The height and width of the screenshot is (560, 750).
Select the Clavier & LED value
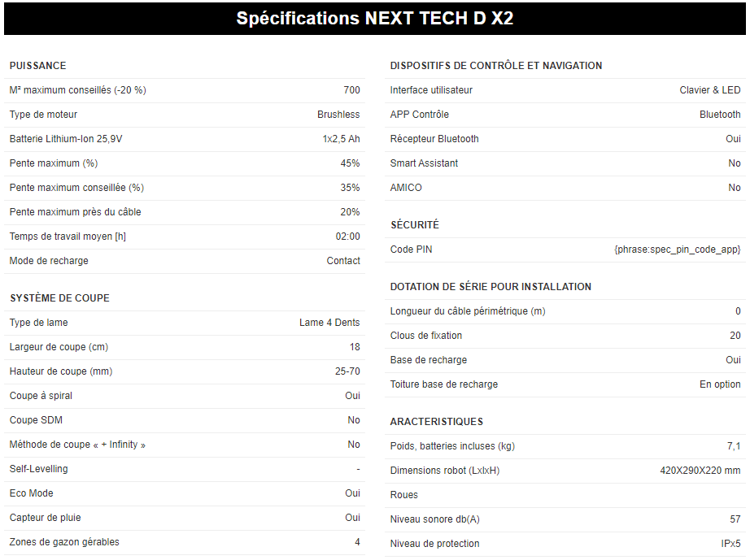710,90
